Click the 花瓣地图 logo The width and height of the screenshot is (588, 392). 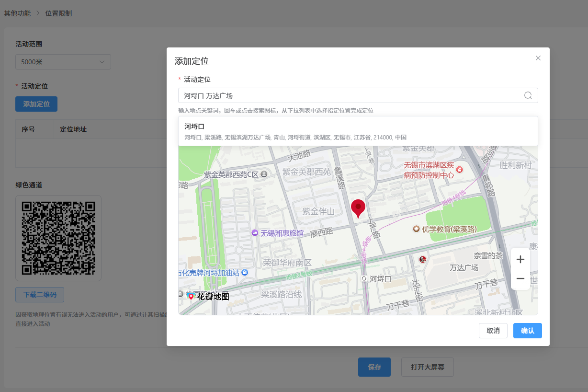(209, 297)
